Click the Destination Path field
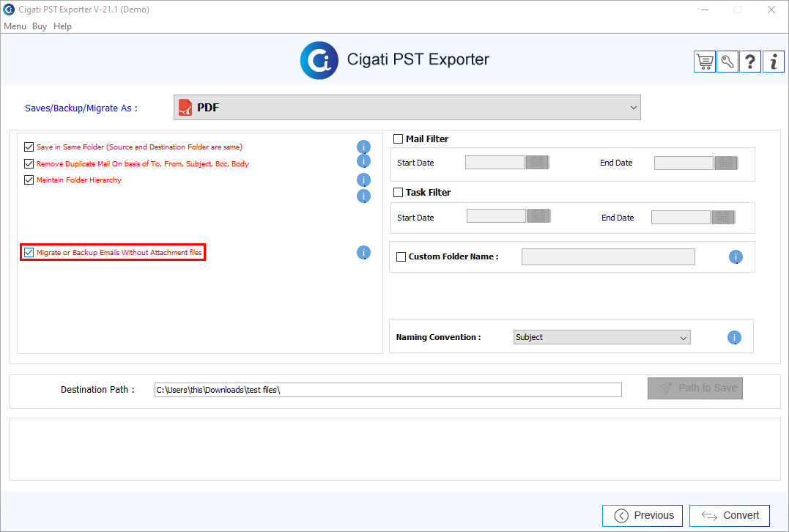 388,390
